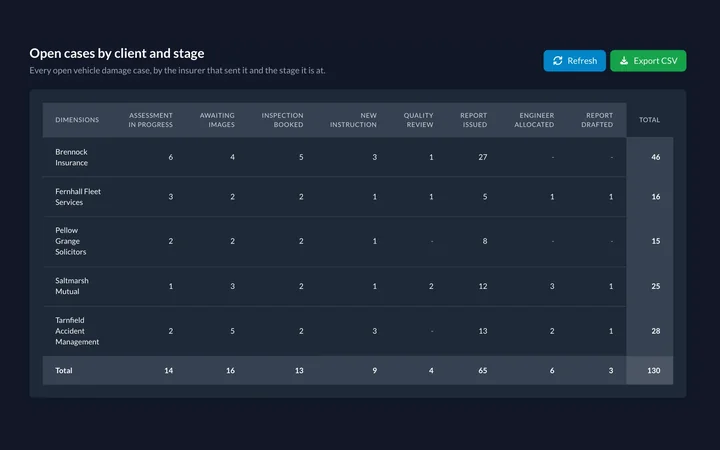Select the Pellow Grange Solicitors row label
This screenshot has width=720, height=450.
(x=71, y=241)
